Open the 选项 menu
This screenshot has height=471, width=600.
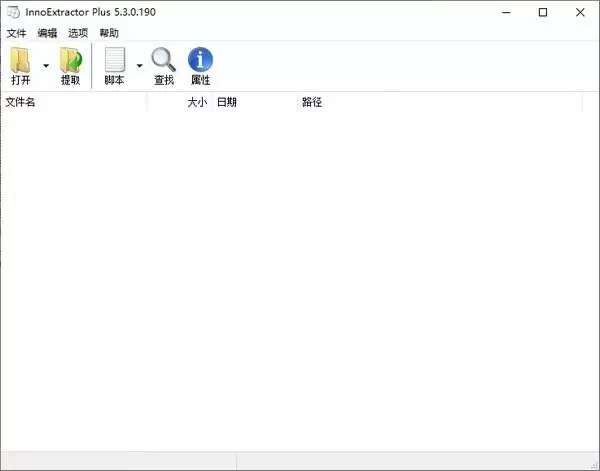(78, 33)
